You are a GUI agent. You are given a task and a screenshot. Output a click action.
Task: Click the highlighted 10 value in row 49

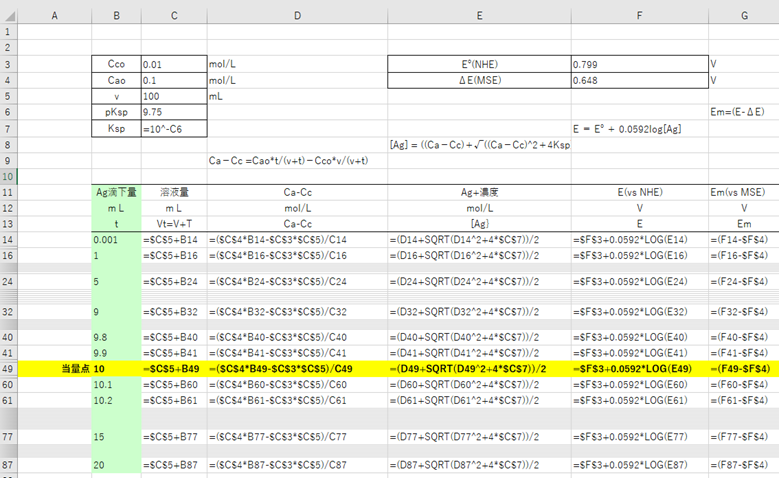tap(116, 369)
